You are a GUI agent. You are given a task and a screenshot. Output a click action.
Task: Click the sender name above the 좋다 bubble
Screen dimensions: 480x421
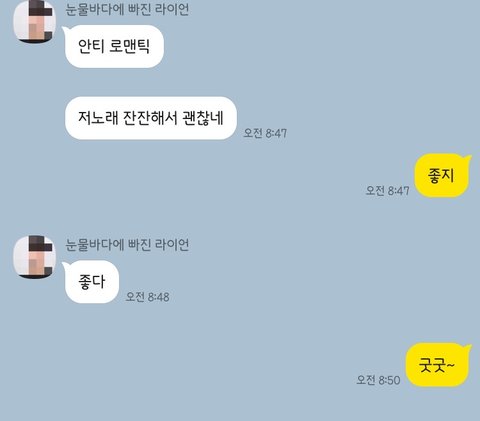click(127, 245)
